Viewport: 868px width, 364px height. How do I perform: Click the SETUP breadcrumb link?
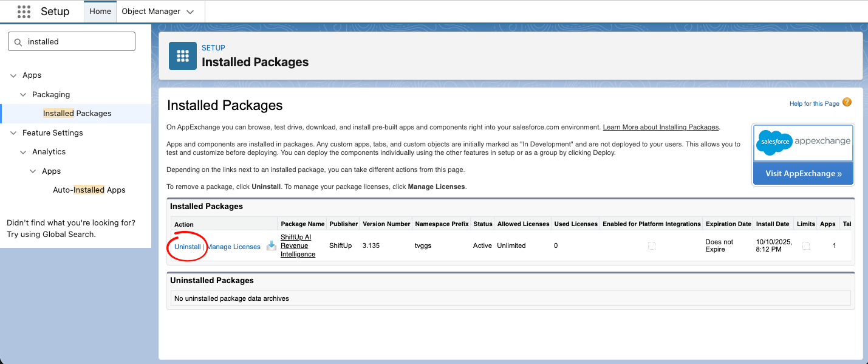tap(213, 48)
